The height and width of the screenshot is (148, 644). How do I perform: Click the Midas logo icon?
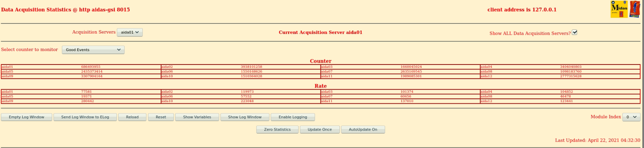coord(619,9)
